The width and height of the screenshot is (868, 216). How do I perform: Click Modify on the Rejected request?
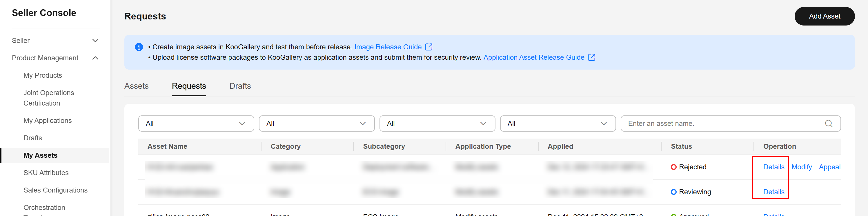pos(802,167)
